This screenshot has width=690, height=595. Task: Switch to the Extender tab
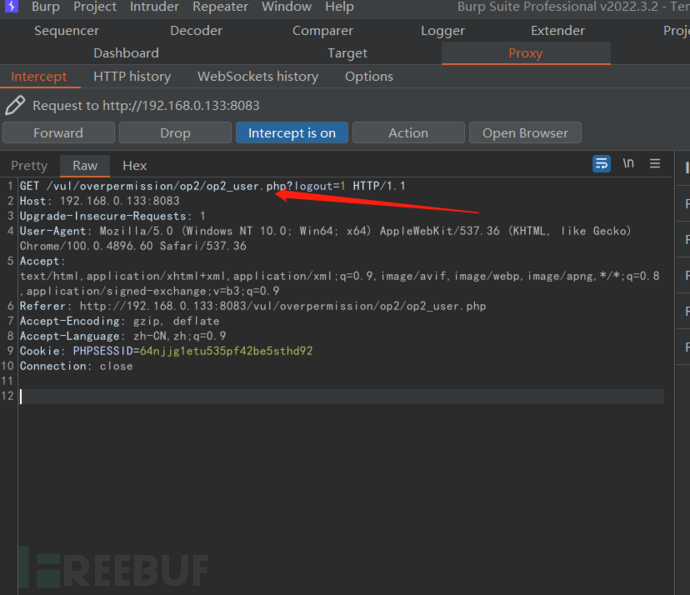click(558, 31)
